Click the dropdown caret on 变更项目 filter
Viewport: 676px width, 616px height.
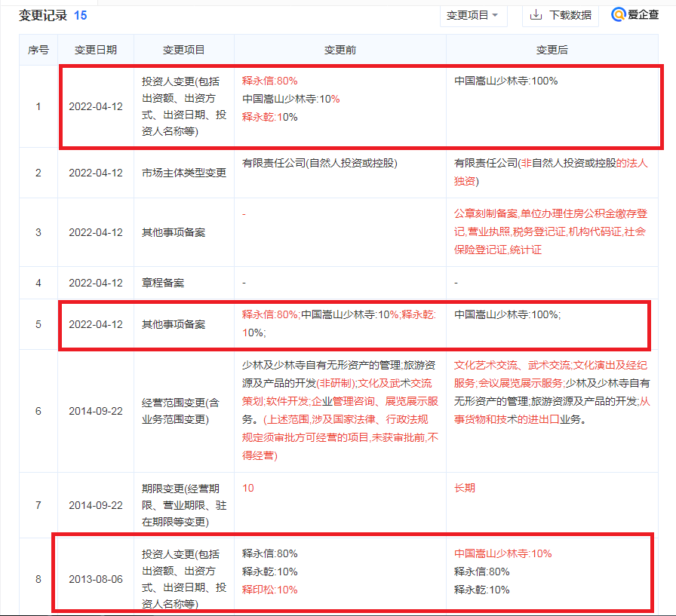[496, 15]
